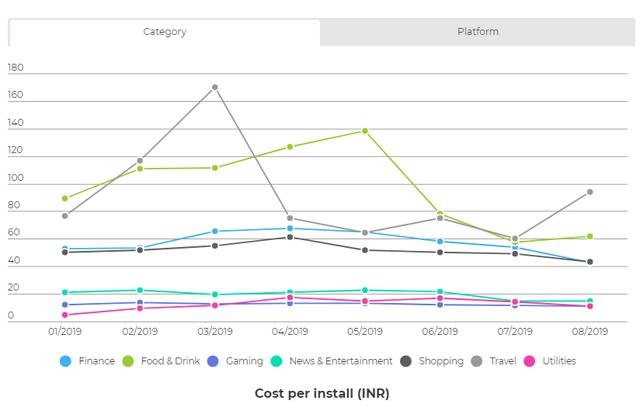
Task: Click Travel data point at 02/2019
Action: [140, 161]
